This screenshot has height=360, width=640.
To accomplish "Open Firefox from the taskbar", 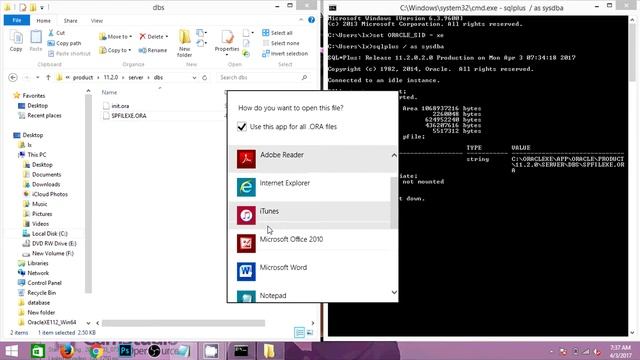I will [x=67, y=351].
